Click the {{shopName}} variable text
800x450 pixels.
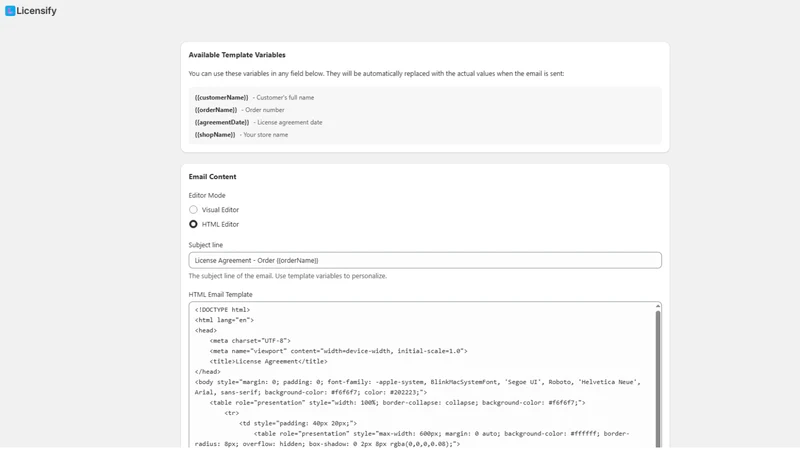(215, 135)
